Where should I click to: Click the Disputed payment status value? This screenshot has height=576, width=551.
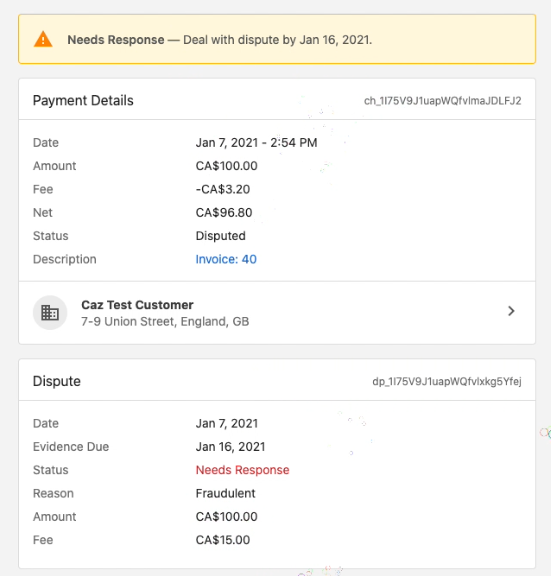(220, 236)
